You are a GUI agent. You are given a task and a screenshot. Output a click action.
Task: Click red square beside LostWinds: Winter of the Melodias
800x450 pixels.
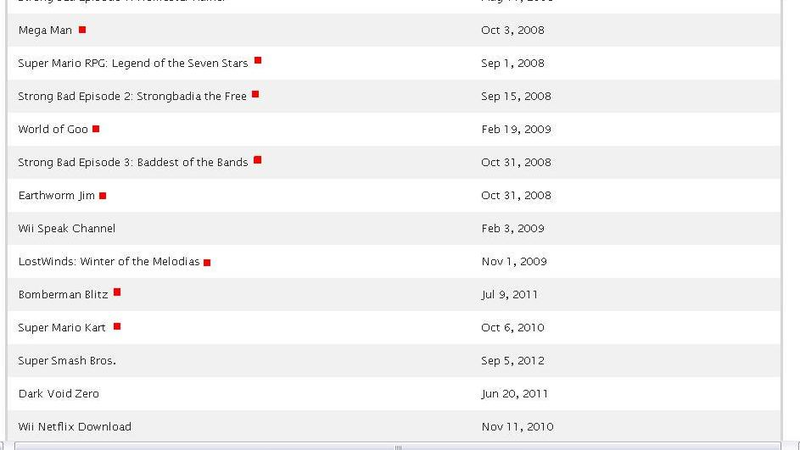[207, 262]
